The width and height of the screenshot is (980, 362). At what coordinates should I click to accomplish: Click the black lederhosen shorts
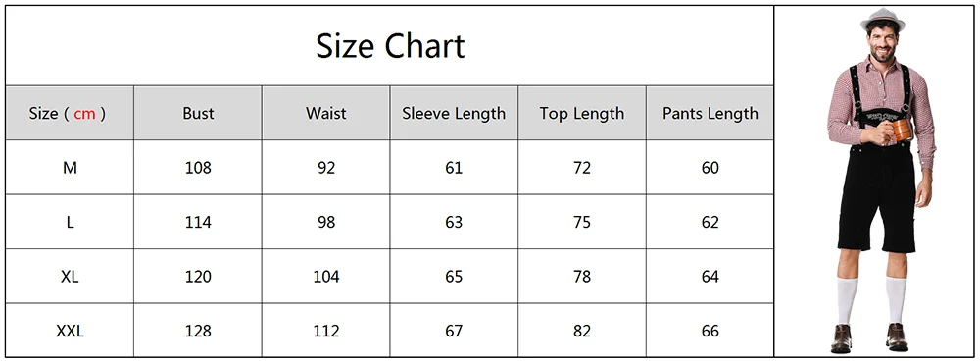click(877, 197)
